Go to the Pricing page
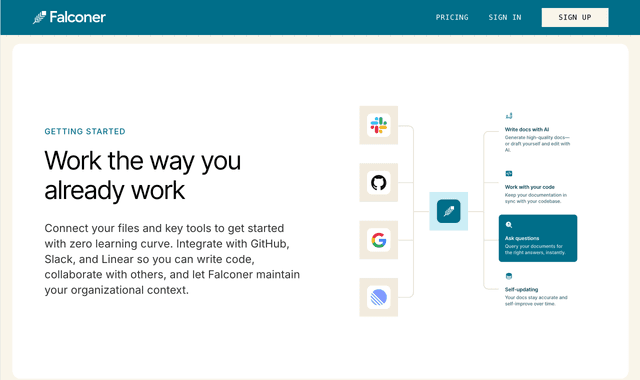The height and width of the screenshot is (380, 640). (452, 17)
